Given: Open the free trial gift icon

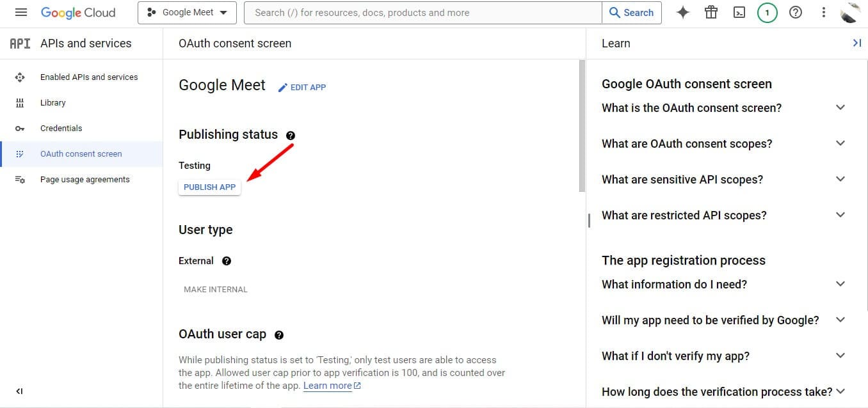Looking at the screenshot, I should [711, 12].
